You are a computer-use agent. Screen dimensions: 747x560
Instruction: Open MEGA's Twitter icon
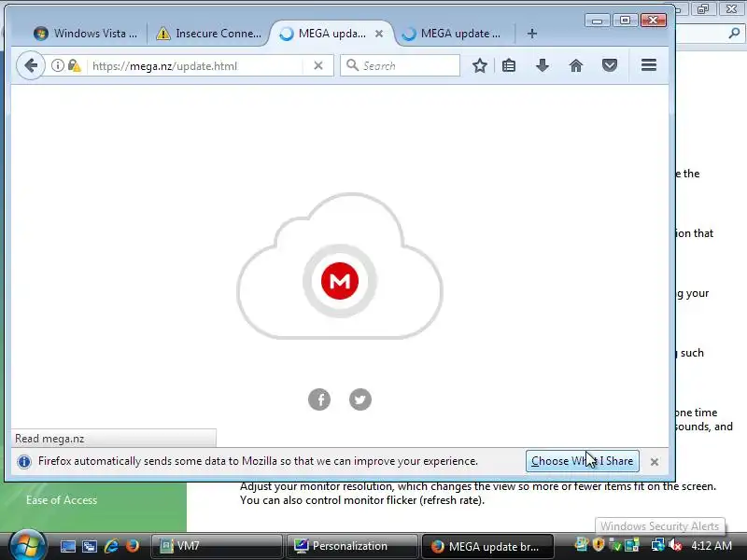[x=360, y=399]
